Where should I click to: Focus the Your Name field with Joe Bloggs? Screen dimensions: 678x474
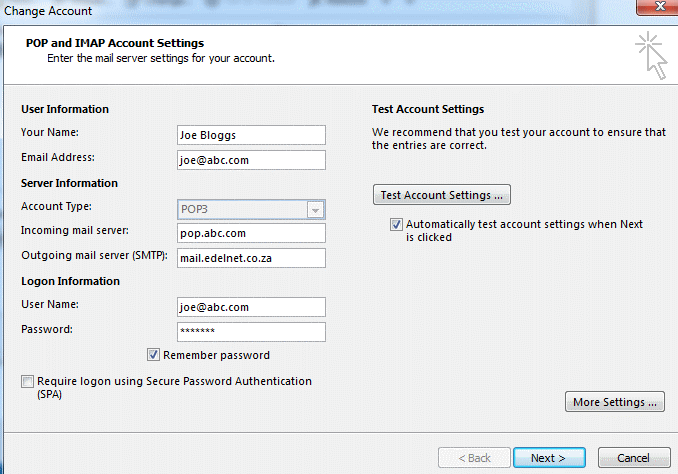pos(251,135)
